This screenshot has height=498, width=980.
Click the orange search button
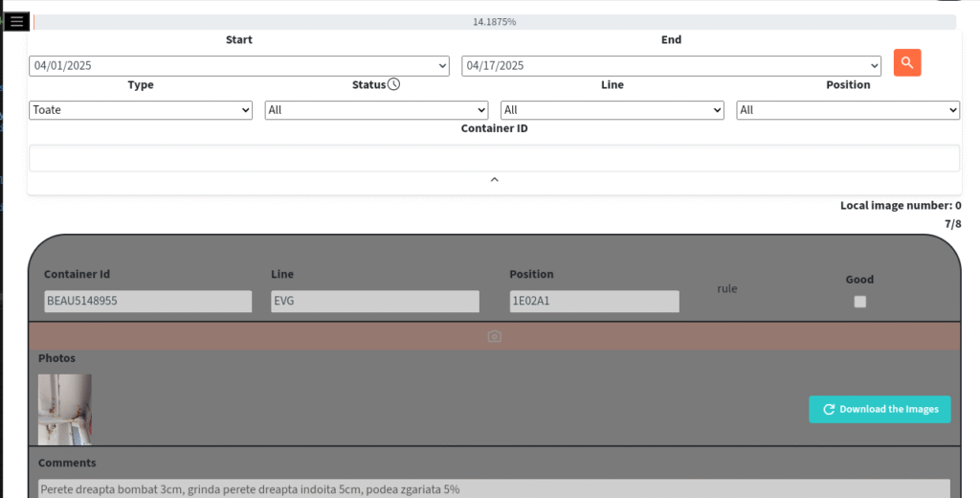point(907,62)
